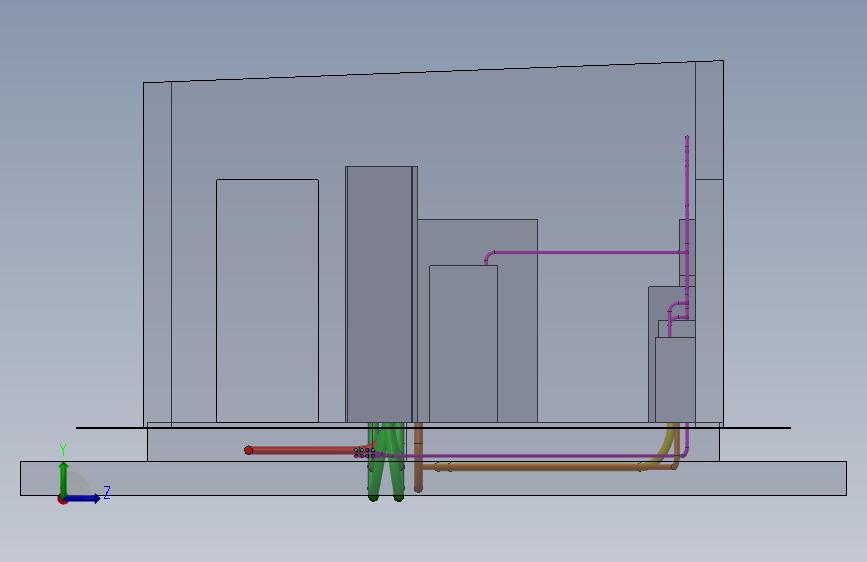
Task: Select the large leftmost rectangular block
Action: 267,300
